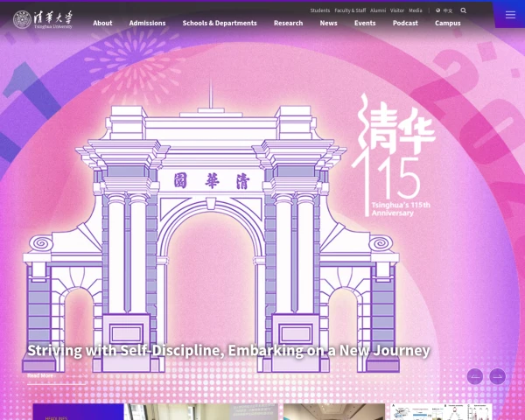Viewport: 525px width, 420px height.
Task: Go to previous slide arrow
Action: [x=475, y=376]
